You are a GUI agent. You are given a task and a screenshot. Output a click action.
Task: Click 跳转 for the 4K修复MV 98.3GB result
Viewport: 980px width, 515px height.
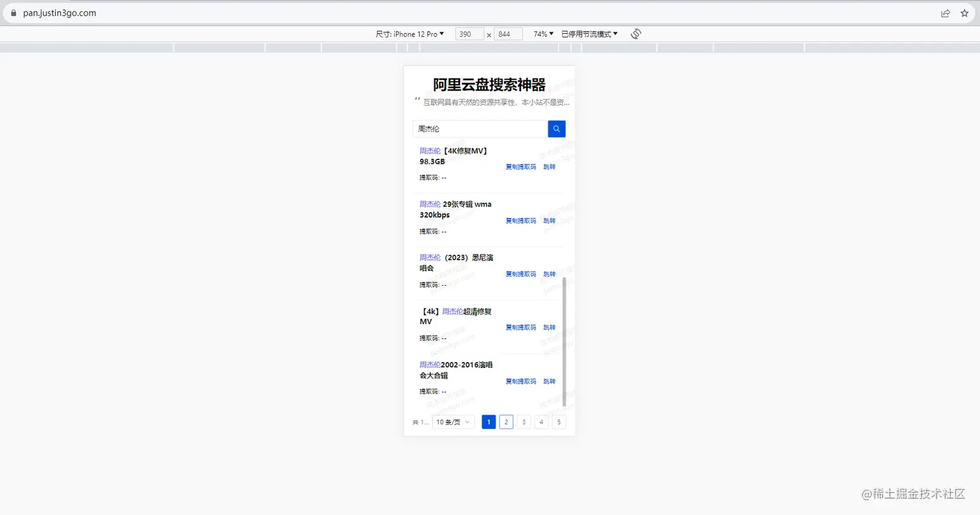point(549,167)
